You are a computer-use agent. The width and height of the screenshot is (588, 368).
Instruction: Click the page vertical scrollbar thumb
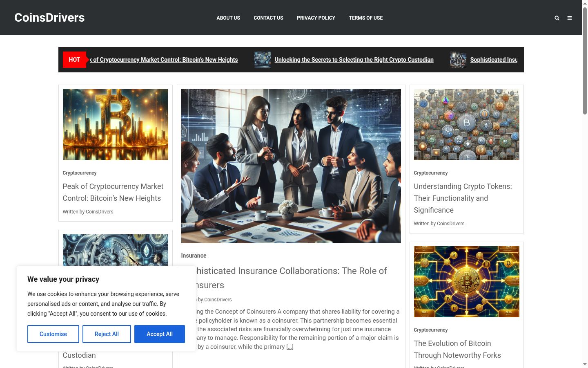[x=585, y=61]
